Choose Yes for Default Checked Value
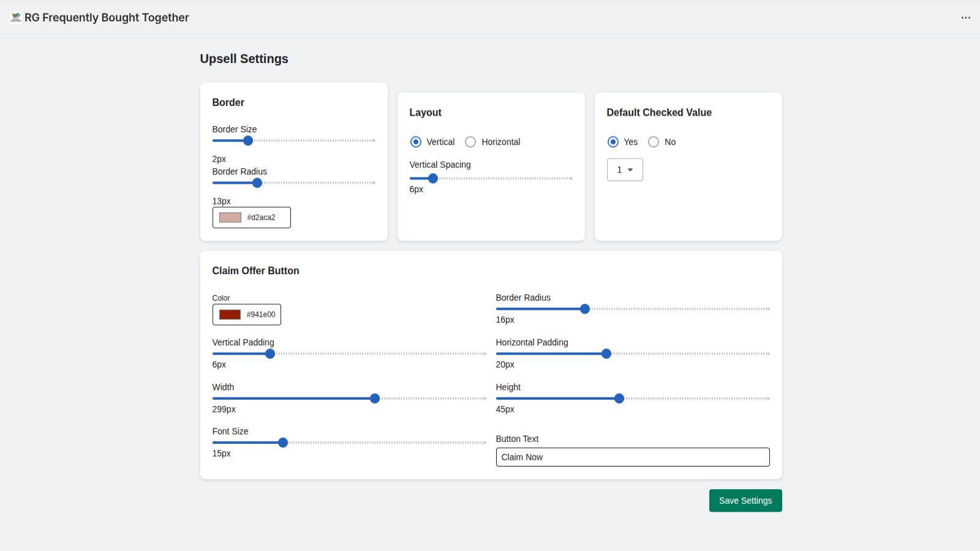The height and width of the screenshot is (551, 980). pyautogui.click(x=613, y=141)
